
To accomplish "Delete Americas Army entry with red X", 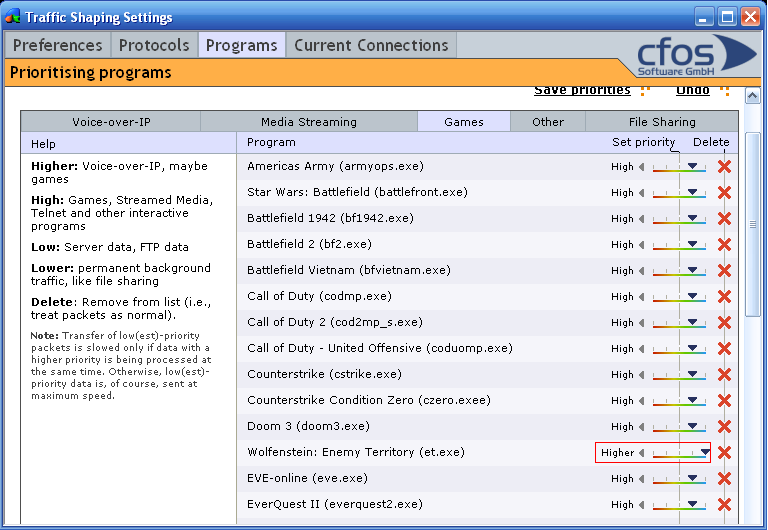I will [724, 166].
